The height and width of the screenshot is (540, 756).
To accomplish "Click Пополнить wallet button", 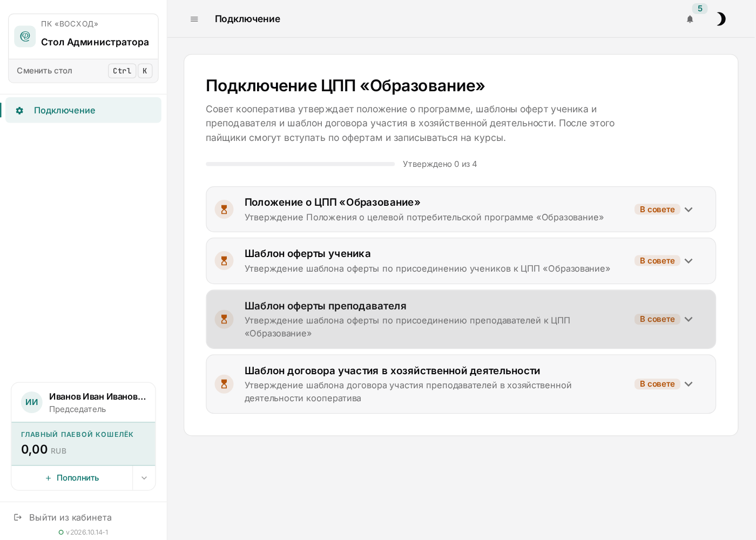I will coord(72,478).
